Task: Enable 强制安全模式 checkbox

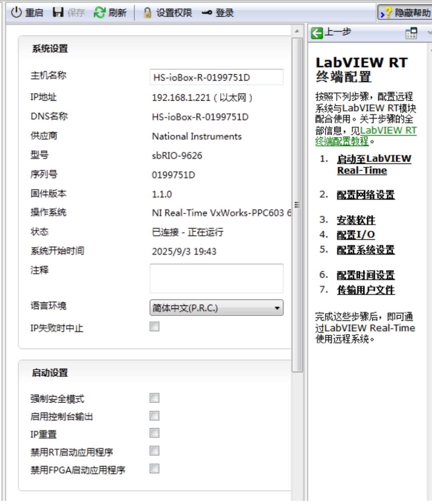Action: [x=154, y=398]
